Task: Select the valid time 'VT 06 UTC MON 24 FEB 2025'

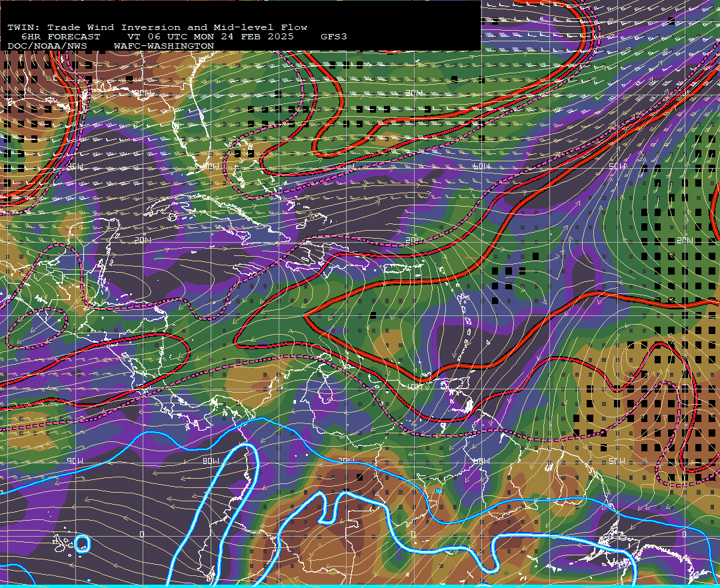Action: [x=210, y=37]
